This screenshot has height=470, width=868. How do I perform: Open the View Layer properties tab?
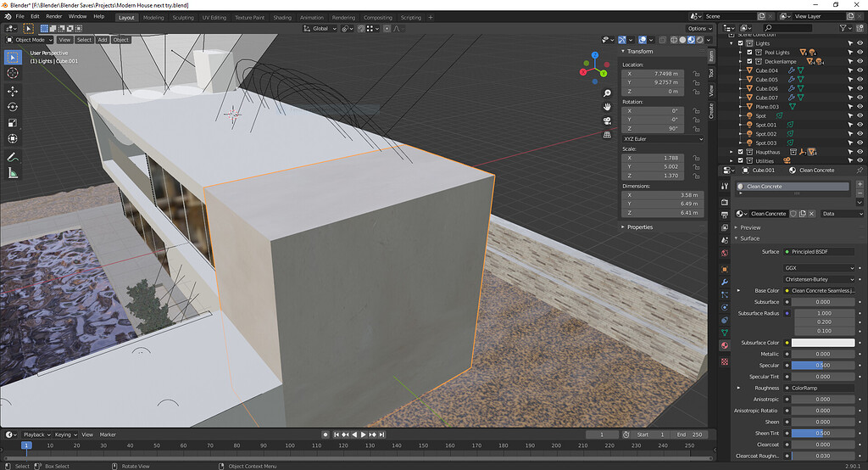[725, 227]
